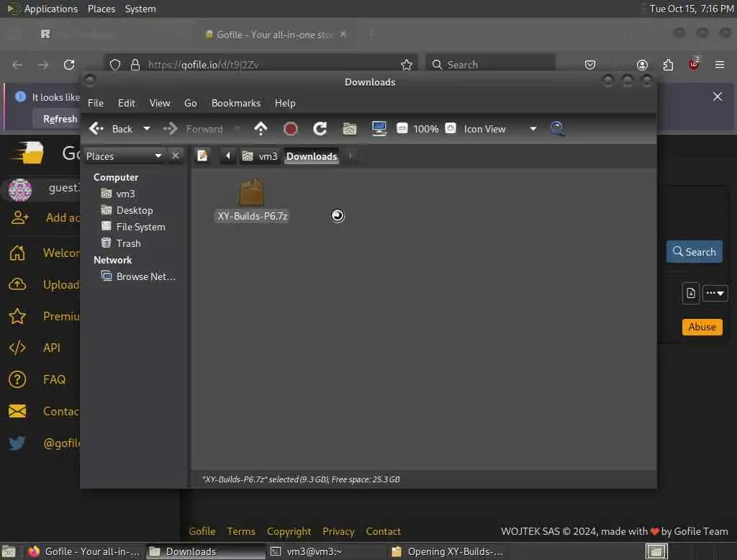Select Browse Network in sidebar
The height and width of the screenshot is (560, 737).
tap(139, 276)
